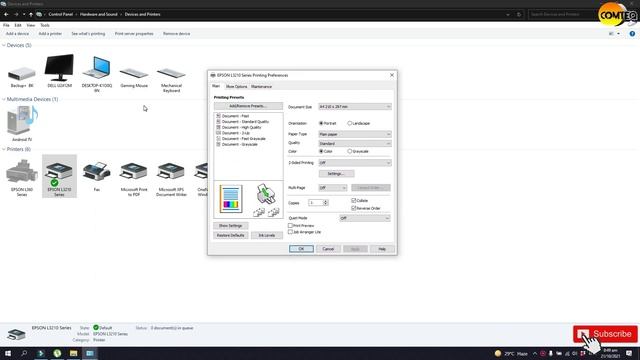Click the Ink Levels button
Image resolution: width=640 pixels, height=360 pixels.
(x=267, y=236)
